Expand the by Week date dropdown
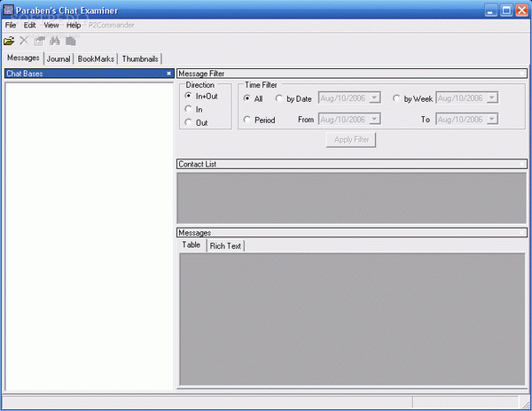This screenshot has height=411, width=532. [491, 98]
